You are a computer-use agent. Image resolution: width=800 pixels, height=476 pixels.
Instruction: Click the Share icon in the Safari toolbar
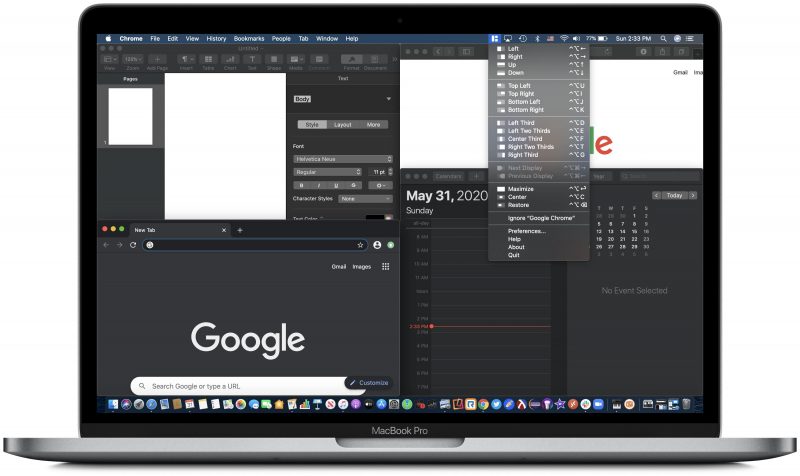(662, 52)
